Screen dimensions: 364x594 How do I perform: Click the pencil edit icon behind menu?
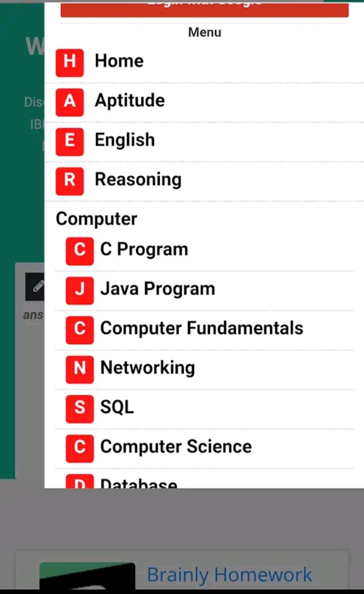[x=35, y=286]
